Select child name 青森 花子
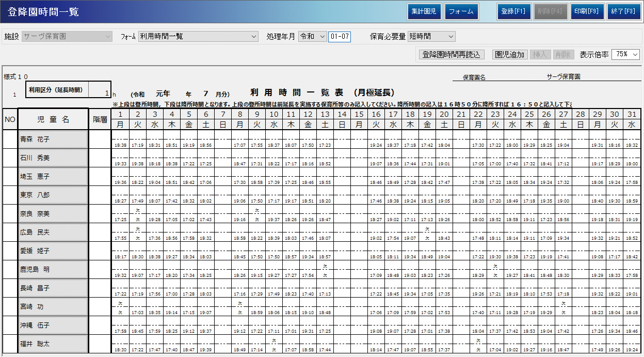Viewport: 644px width, 357px height. [x=53, y=139]
